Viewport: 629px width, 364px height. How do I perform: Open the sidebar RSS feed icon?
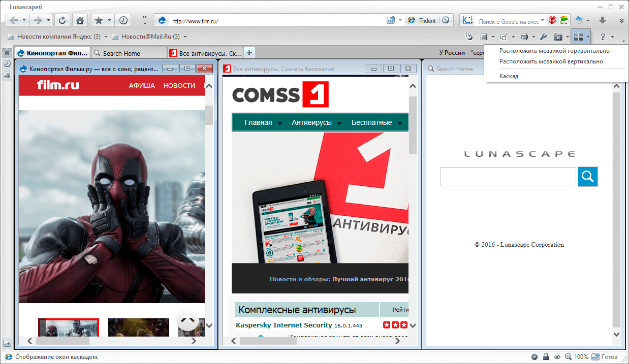(7, 75)
